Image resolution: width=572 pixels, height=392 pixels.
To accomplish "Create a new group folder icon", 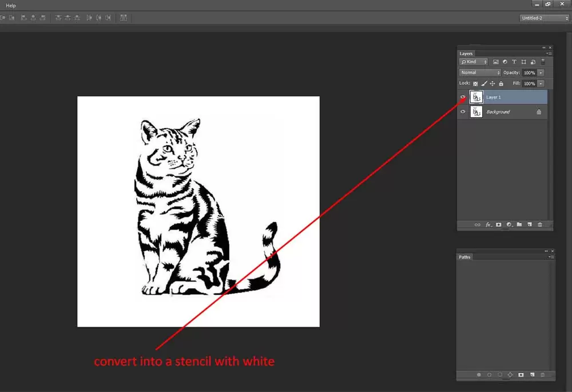I will (519, 225).
